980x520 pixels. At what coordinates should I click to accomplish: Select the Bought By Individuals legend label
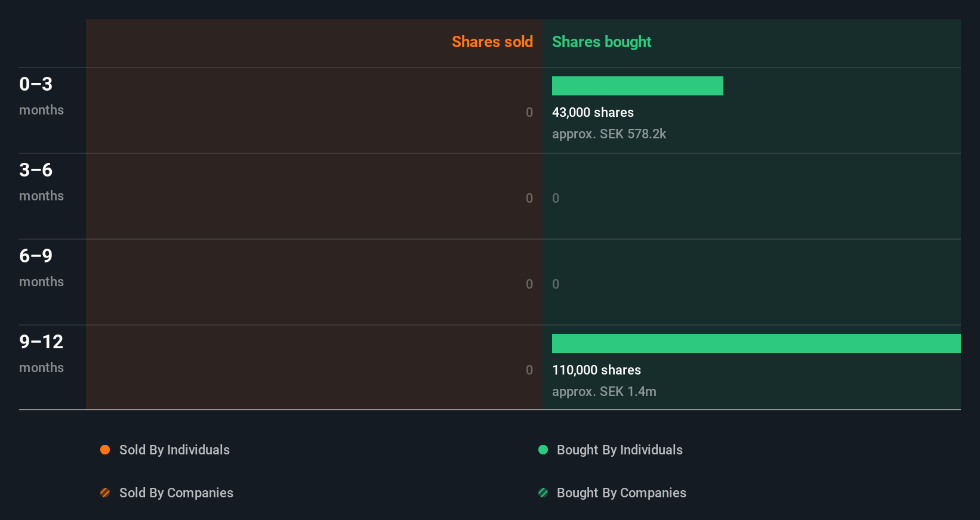tap(620, 450)
